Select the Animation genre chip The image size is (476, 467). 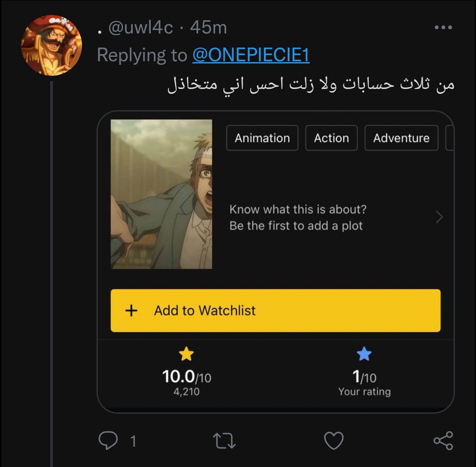[x=262, y=138]
